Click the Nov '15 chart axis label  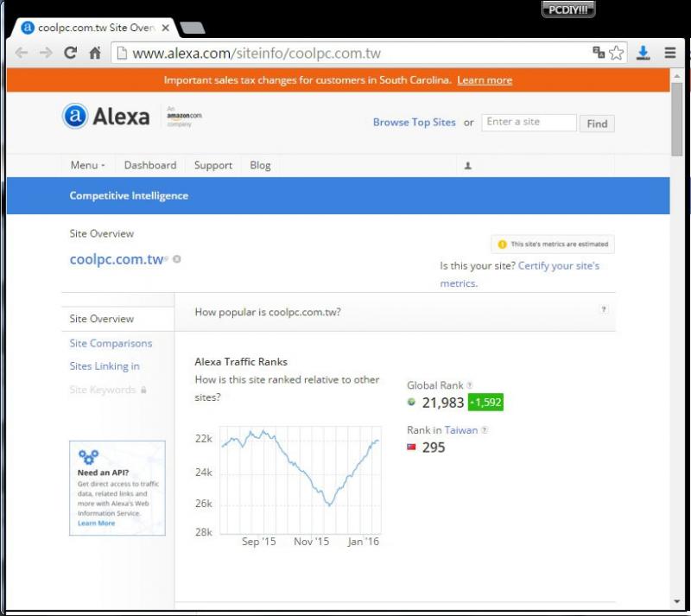tap(312, 542)
